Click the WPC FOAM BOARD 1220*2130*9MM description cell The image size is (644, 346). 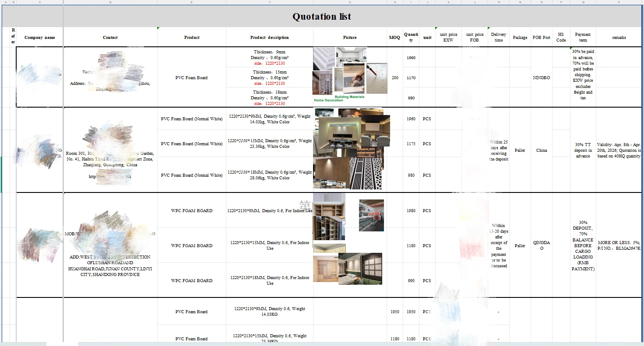coord(269,211)
